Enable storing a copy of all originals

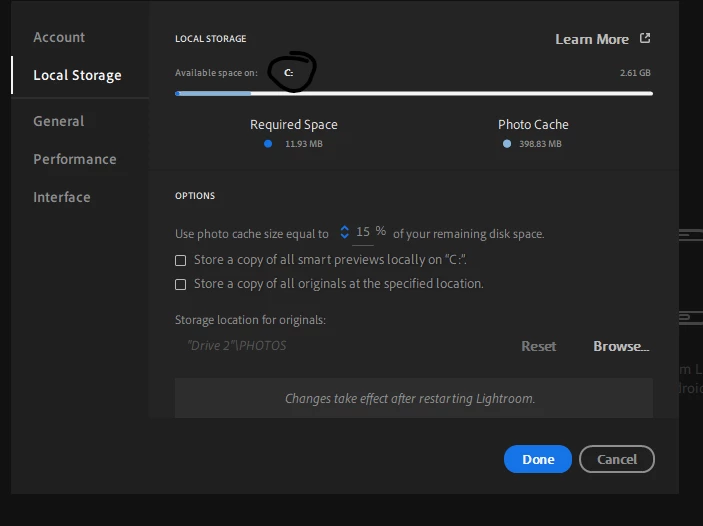point(181,284)
